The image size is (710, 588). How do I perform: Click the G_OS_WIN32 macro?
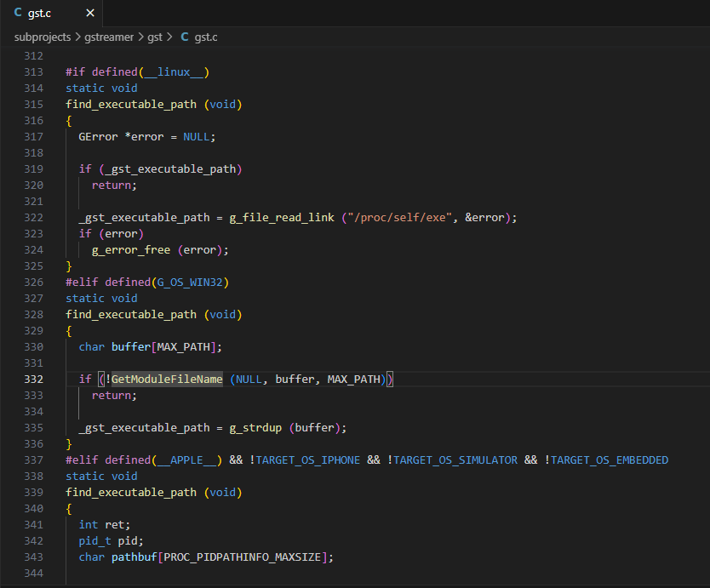191,282
